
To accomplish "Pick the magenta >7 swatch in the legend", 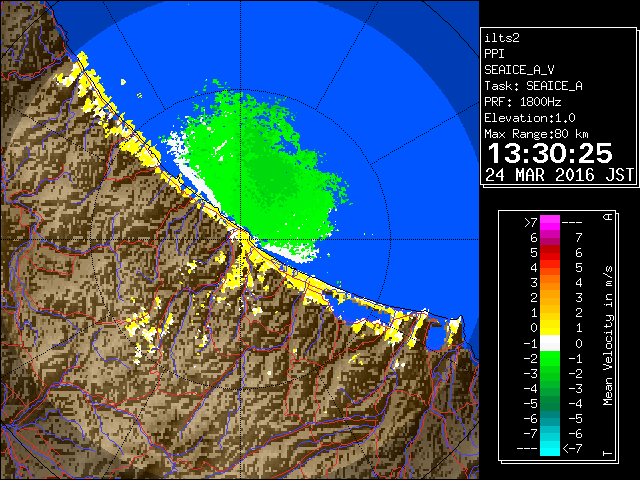I will (550, 222).
